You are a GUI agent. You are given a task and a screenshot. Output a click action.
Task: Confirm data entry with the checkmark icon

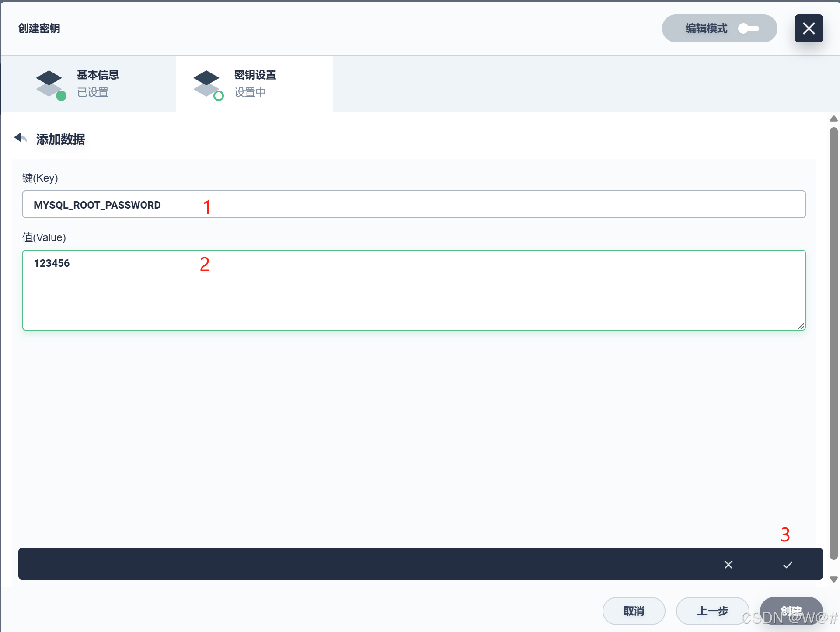(788, 565)
